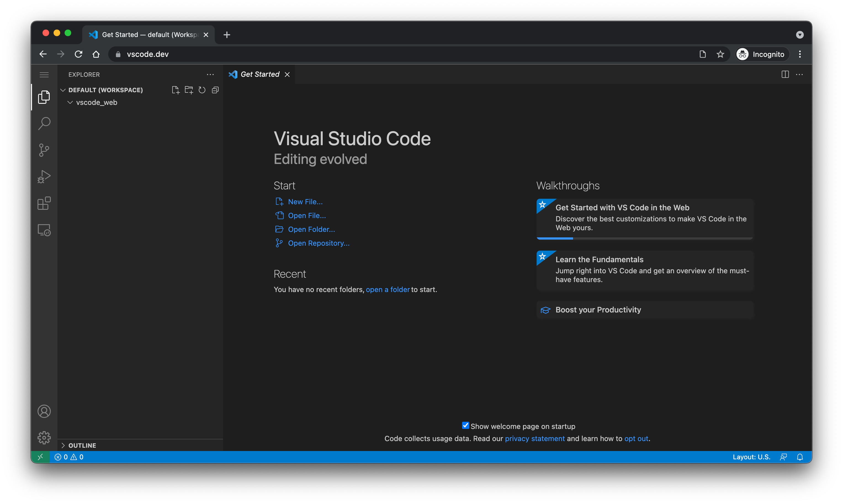
Task: Open the hamburger application menu
Action: pyautogui.click(x=44, y=75)
